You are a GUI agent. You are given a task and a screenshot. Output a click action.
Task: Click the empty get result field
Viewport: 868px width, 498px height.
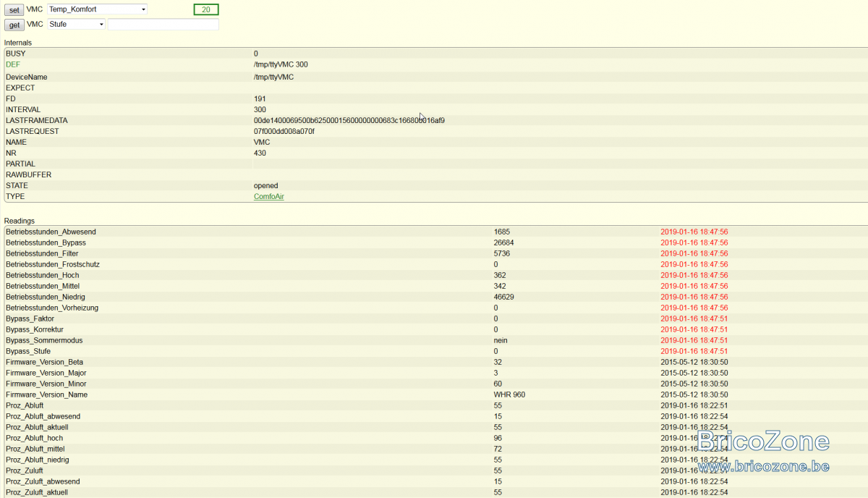[x=163, y=25]
